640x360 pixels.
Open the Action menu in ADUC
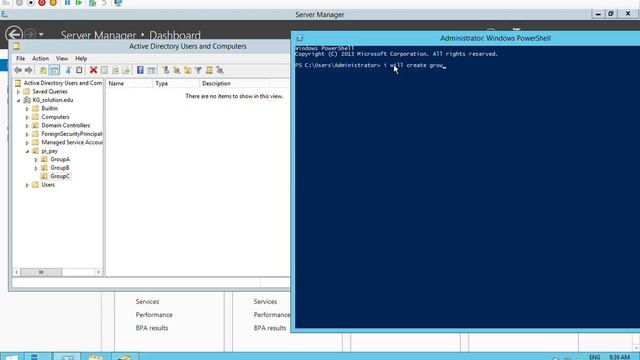(40, 58)
